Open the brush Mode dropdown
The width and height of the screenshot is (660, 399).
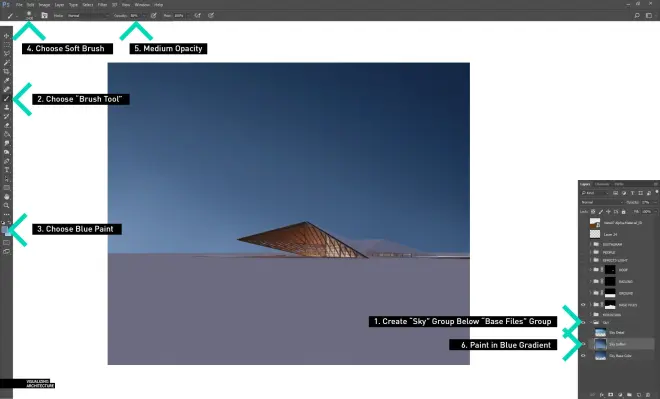[88, 16]
